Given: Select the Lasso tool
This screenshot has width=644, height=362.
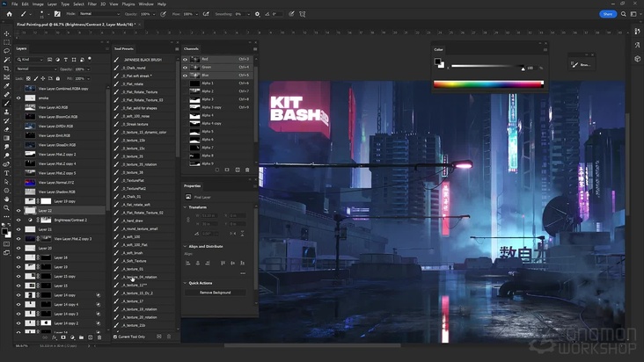Looking at the screenshot, I should (x=6, y=51).
